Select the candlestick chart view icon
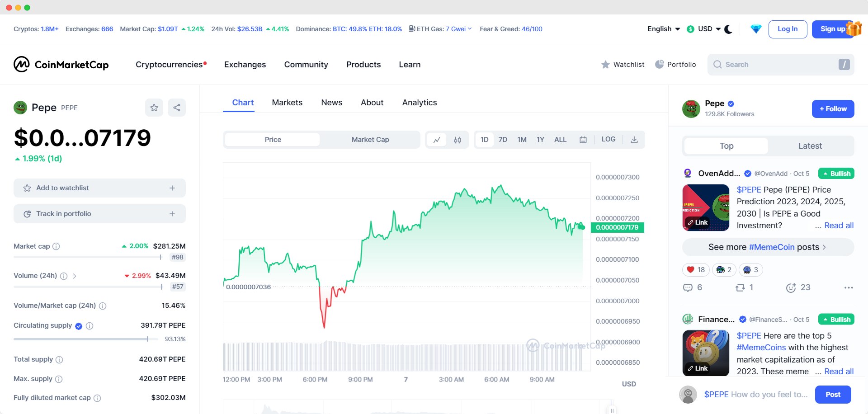Image resolution: width=868 pixels, height=414 pixels. [x=458, y=140]
